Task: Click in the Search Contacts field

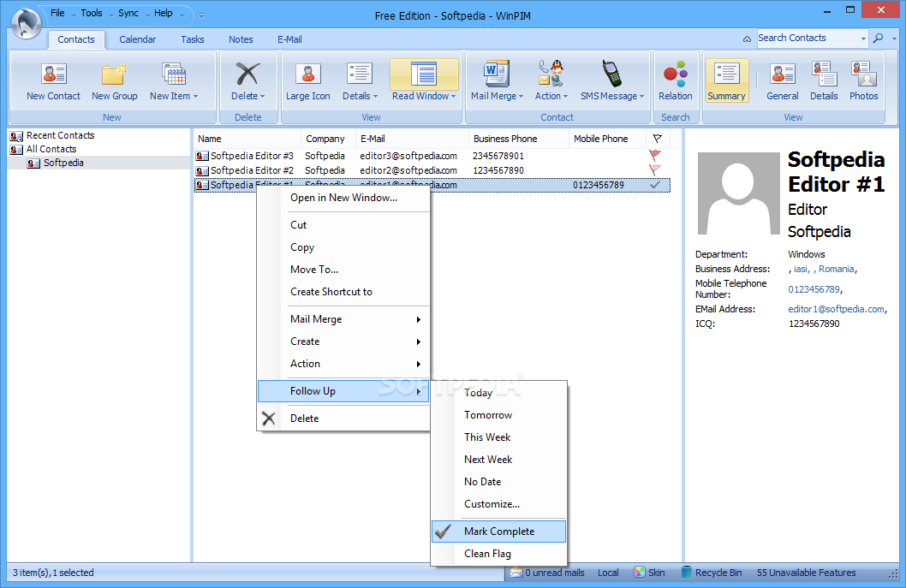Action: tap(807, 39)
